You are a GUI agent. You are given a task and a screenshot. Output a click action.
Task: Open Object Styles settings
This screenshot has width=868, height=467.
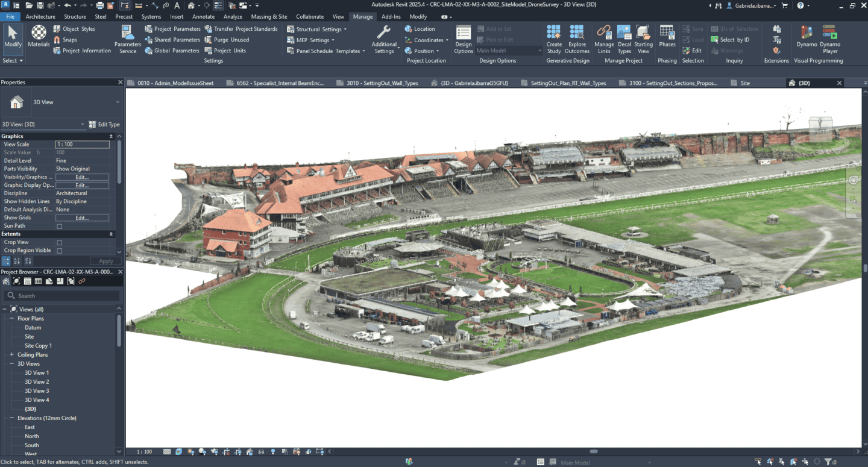74,29
